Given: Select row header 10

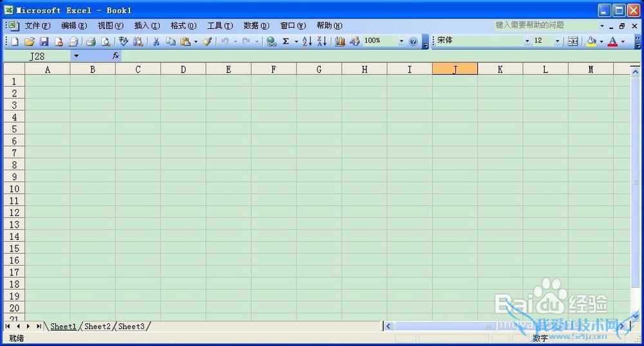Looking at the screenshot, I should point(14,189).
